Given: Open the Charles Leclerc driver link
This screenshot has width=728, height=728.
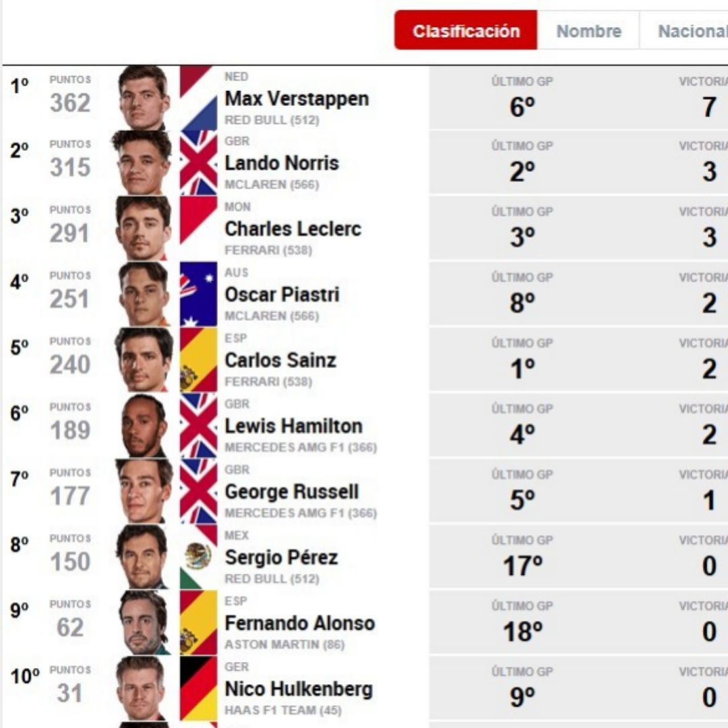Looking at the screenshot, I should tap(293, 229).
